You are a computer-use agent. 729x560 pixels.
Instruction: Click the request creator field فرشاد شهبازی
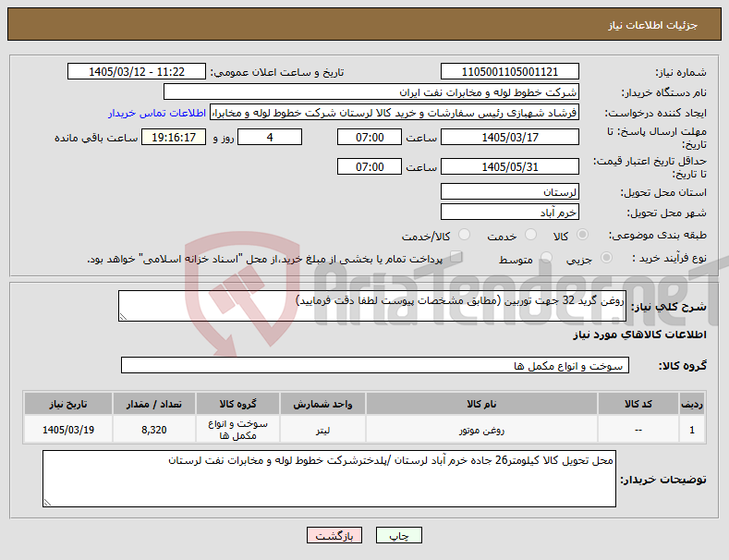tap(395, 113)
